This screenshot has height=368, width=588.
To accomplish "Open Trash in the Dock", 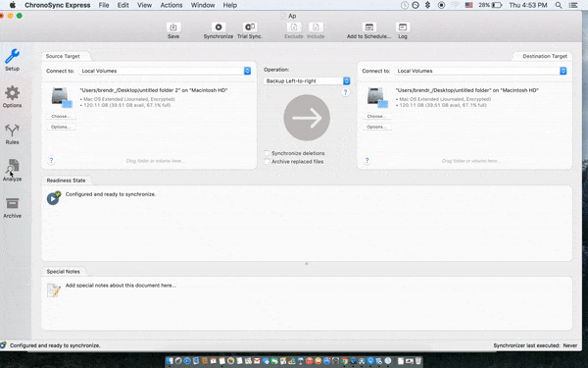I will 417,361.
